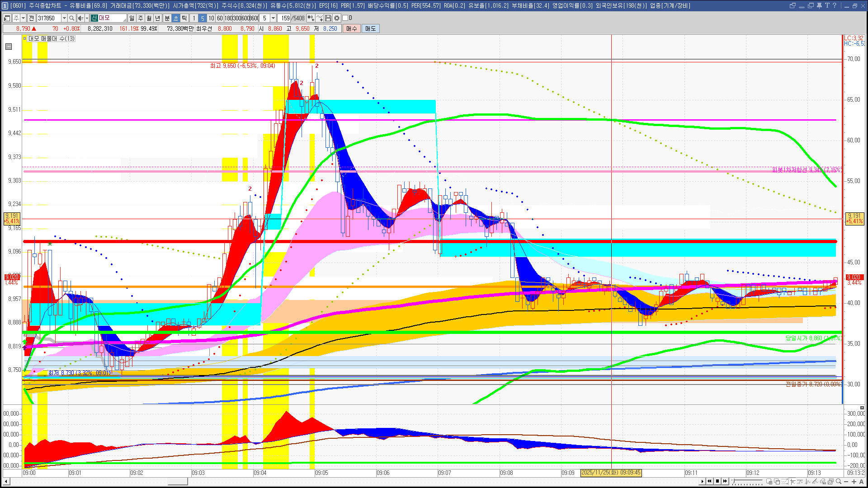Expand the interval value 5 dropdown
Screen dimensions: 868x488
273,18
